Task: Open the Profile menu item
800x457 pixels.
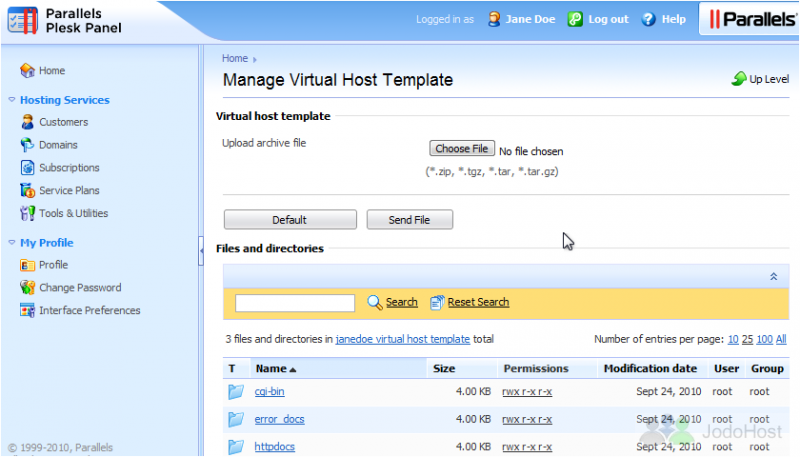Action: point(54,265)
